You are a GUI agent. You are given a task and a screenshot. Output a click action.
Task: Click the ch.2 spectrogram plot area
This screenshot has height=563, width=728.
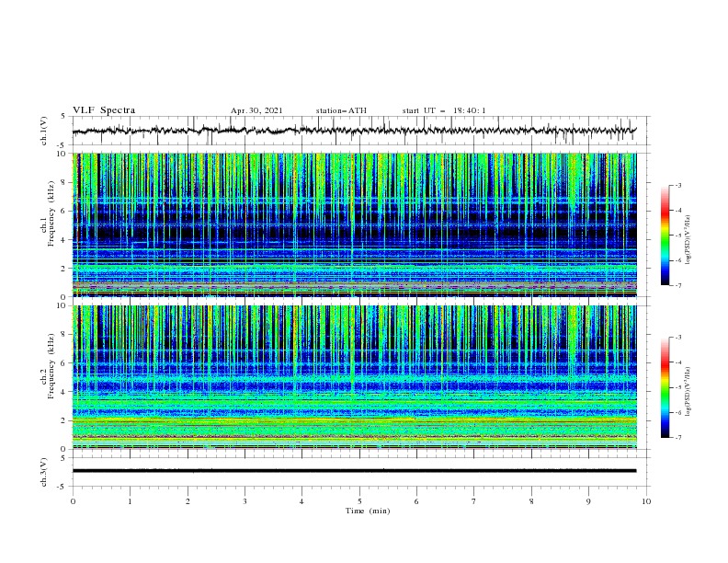[355, 377]
